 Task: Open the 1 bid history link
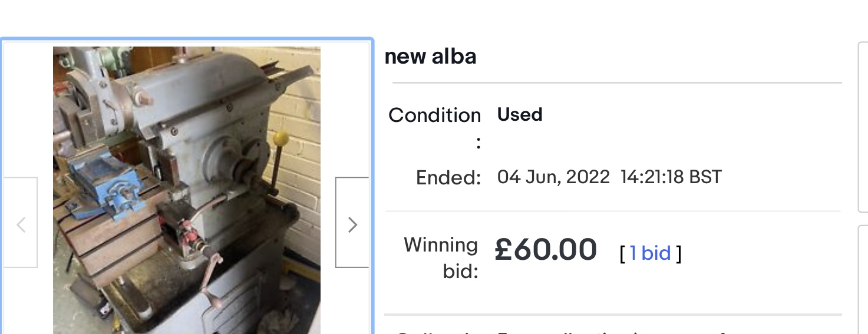(x=650, y=253)
